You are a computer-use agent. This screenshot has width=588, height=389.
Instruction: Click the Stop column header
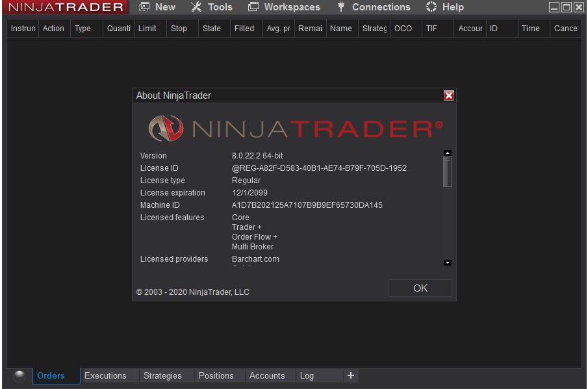[x=183, y=29]
